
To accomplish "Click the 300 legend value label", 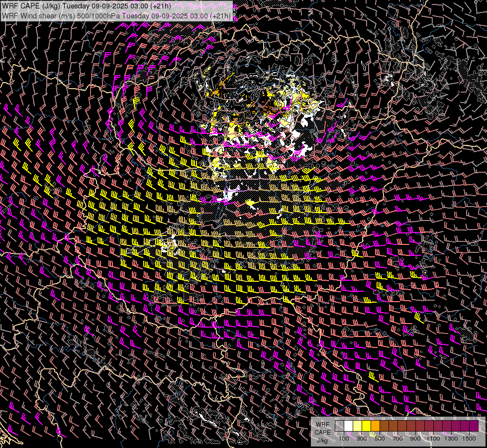I will click(x=362, y=439).
